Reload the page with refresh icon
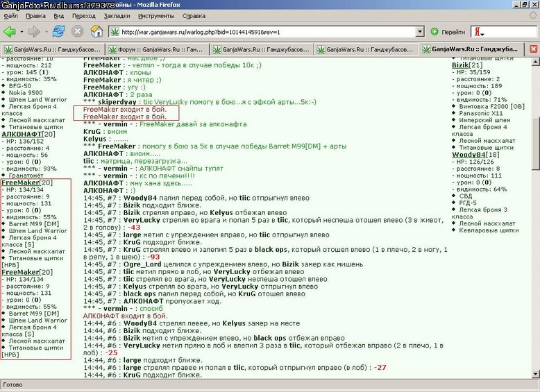Screen dimensions: 540x392 click(x=58, y=32)
